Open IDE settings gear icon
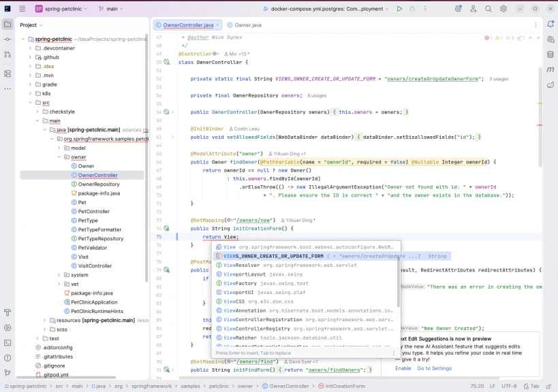This screenshot has width=558, height=392. (x=503, y=9)
